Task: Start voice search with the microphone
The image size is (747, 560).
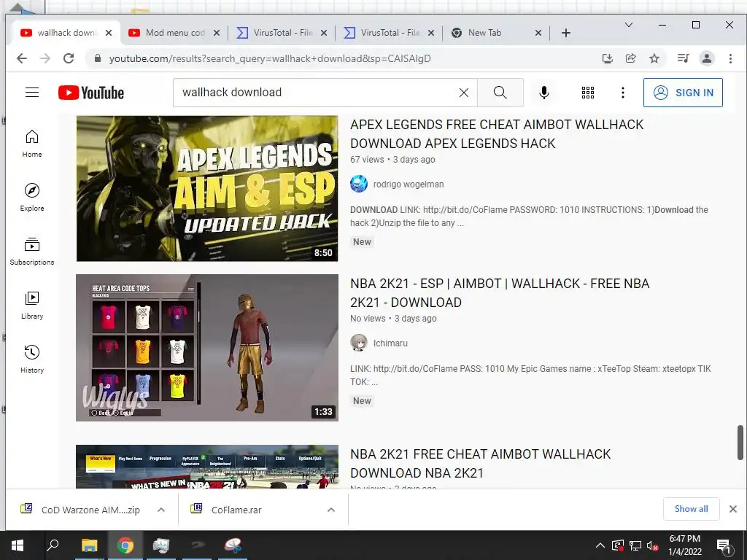Action: (x=544, y=93)
